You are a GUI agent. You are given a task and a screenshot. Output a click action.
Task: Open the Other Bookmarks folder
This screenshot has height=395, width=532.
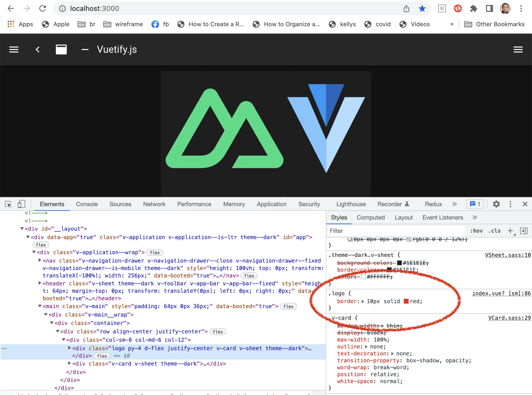494,24
